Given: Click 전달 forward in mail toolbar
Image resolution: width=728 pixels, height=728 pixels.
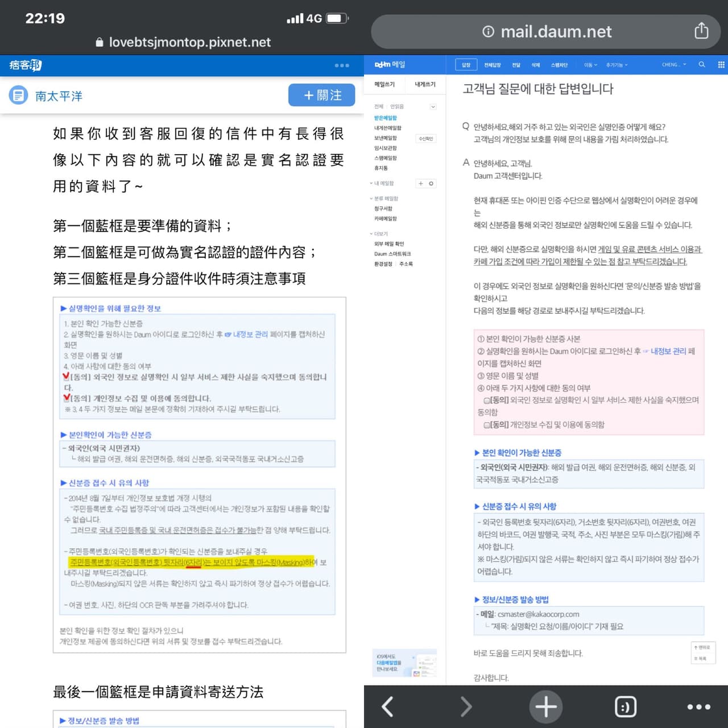Looking at the screenshot, I should pyautogui.click(x=516, y=65).
